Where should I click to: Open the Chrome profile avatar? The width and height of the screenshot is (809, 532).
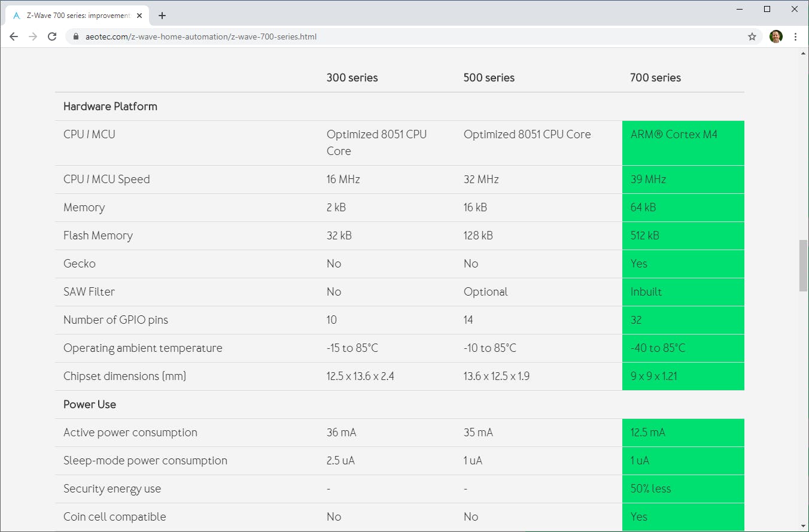tap(775, 37)
